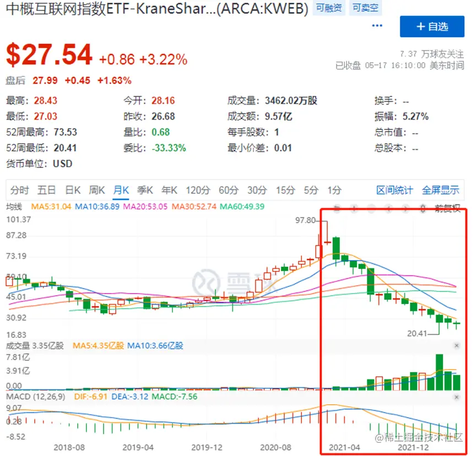
Task: Choose the 30分 interval tab
Action: point(257,190)
